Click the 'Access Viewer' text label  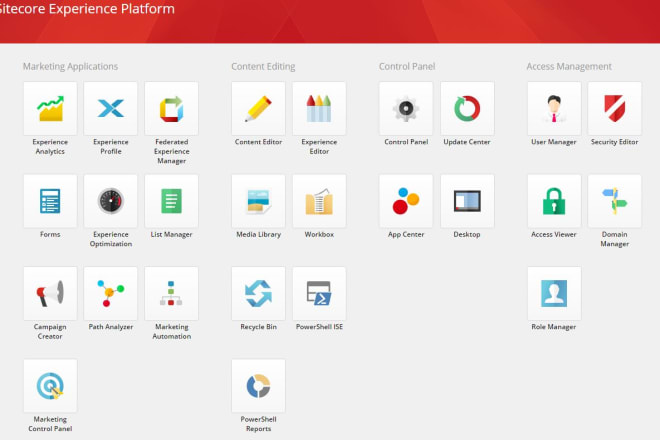pos(554,235)
